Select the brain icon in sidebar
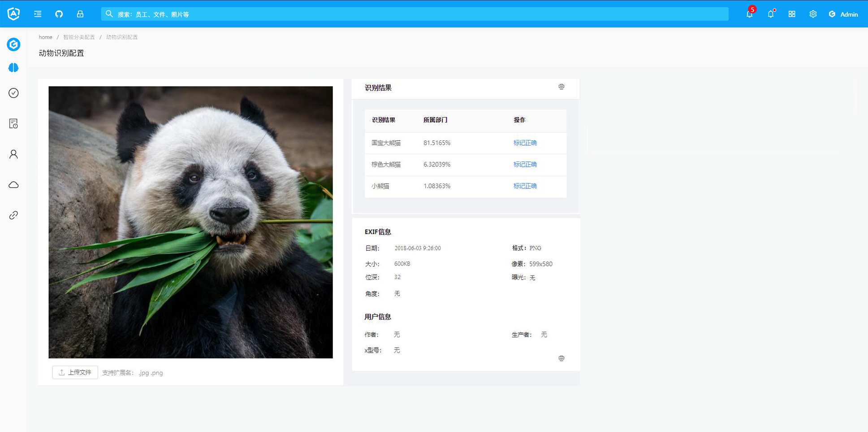Screen dimensions: 868x432 pos(13,67)
